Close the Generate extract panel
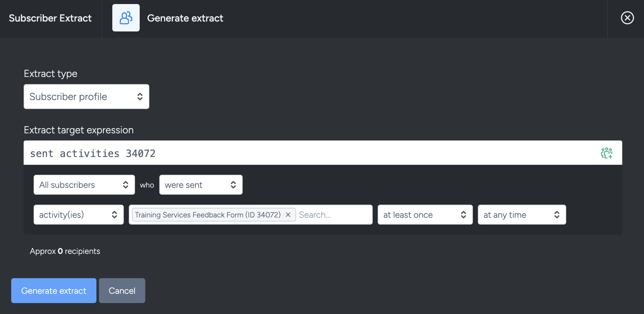The image size is (644, 314). tap(627, 18)
